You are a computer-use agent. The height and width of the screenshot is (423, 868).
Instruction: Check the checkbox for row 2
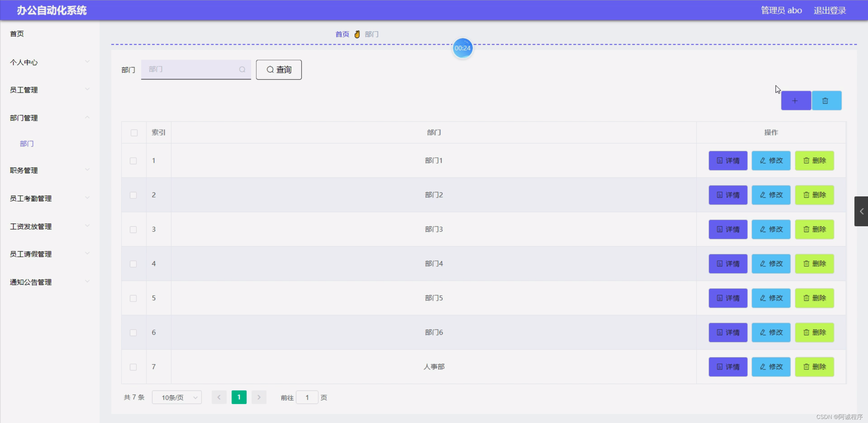pos(133,195)
